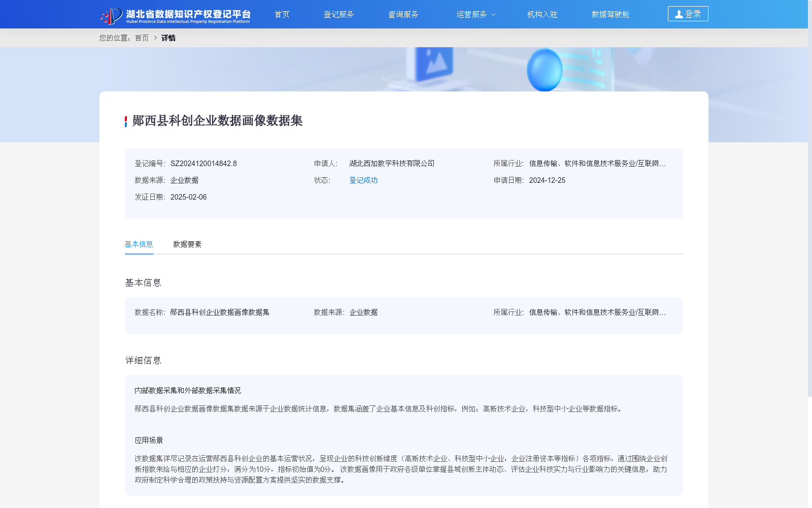Click the 数据来源 value in the 基本信息 section
812x508 pixels.
[x=363, y=312]
